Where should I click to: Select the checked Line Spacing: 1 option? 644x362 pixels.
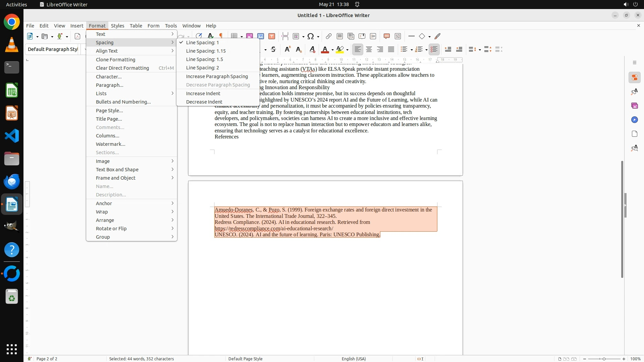(202, 43)
